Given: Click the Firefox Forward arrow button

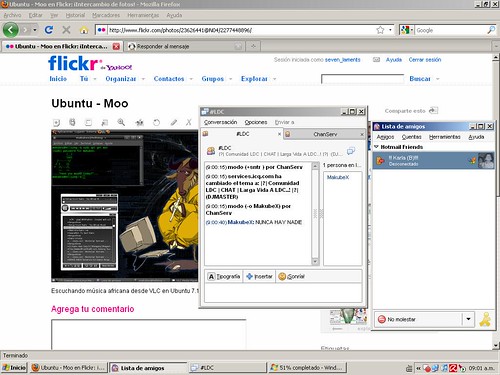Looking at the screenshot, I should (26, 30).
